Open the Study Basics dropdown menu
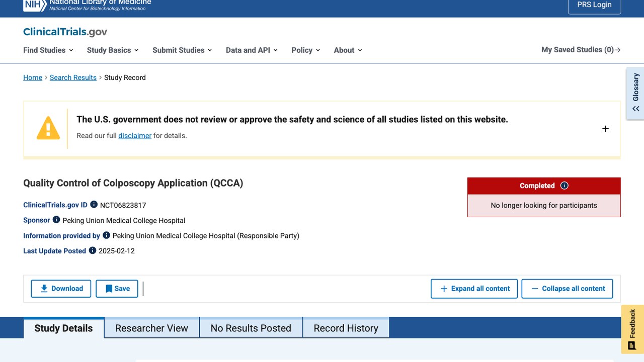Image resolution: width=644 pixels, height=362 pixels. point(113,50)
